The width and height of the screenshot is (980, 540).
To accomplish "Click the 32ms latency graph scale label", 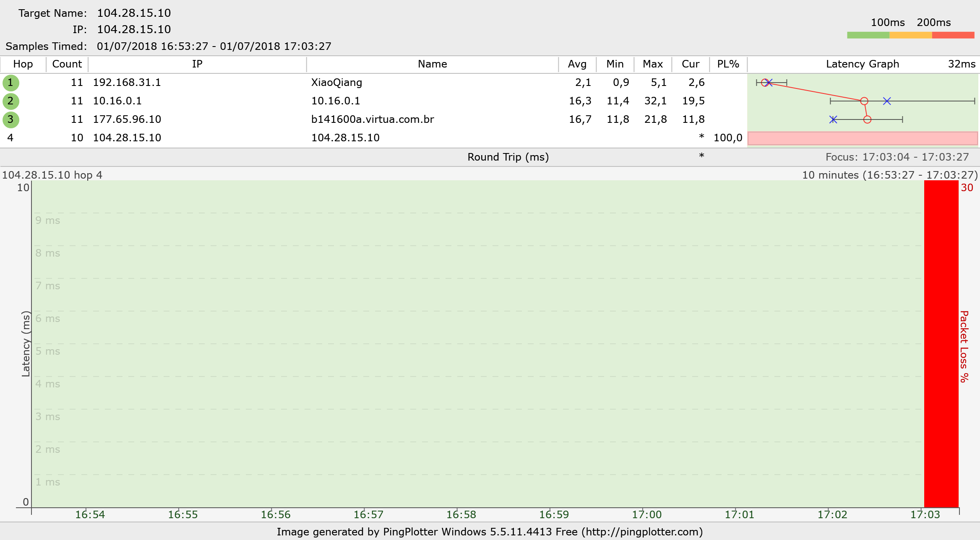I will click(962, 64).
